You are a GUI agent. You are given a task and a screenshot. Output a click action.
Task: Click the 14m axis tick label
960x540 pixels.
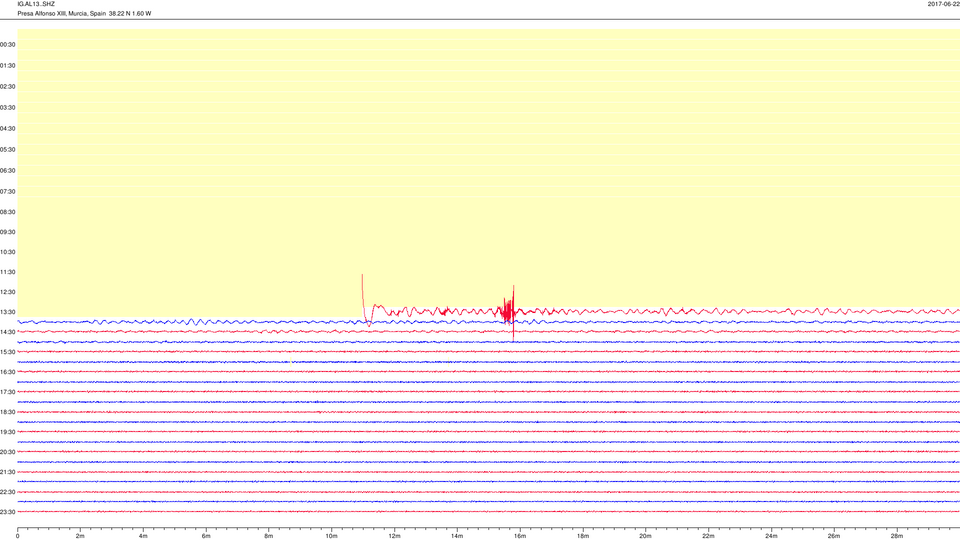coord(457,536)
